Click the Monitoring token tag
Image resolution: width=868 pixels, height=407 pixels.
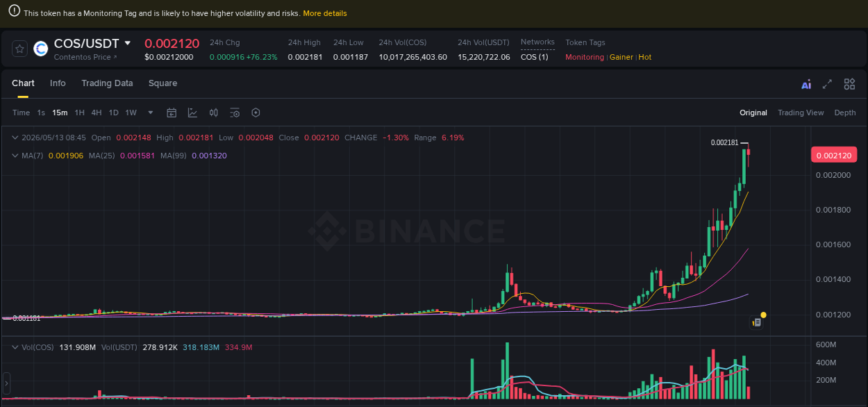(x=585, y=57)
